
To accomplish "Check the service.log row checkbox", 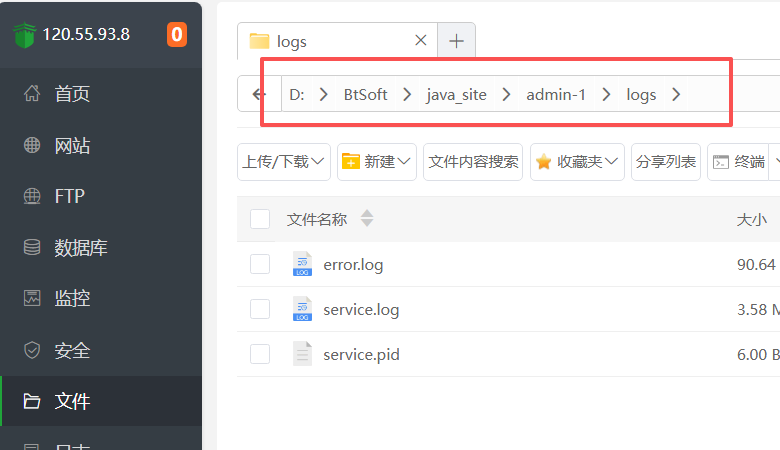I will 260,309.
